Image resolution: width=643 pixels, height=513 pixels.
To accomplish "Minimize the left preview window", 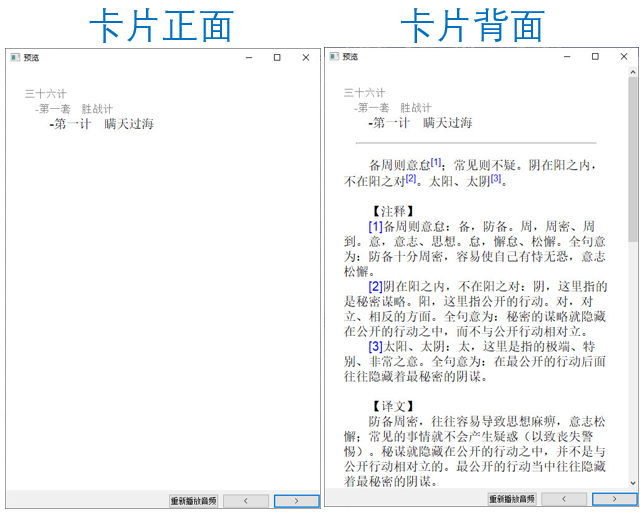I will coord(249,57).
